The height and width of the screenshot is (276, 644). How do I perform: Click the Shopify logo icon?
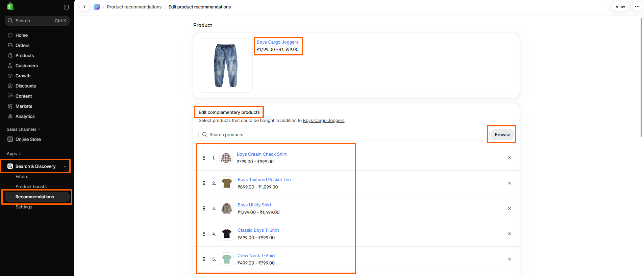[x=10, y=6]
